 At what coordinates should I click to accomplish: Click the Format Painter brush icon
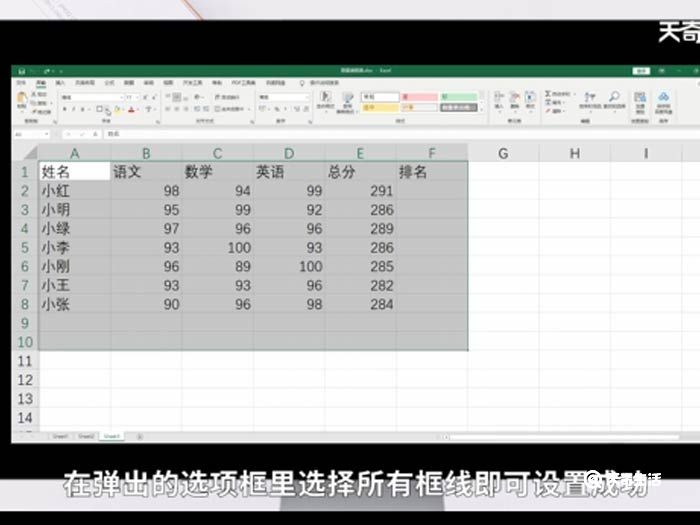34,112
